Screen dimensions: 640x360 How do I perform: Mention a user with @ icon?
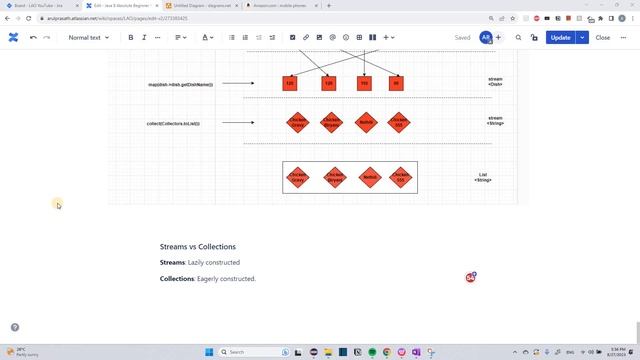(332, 38)
